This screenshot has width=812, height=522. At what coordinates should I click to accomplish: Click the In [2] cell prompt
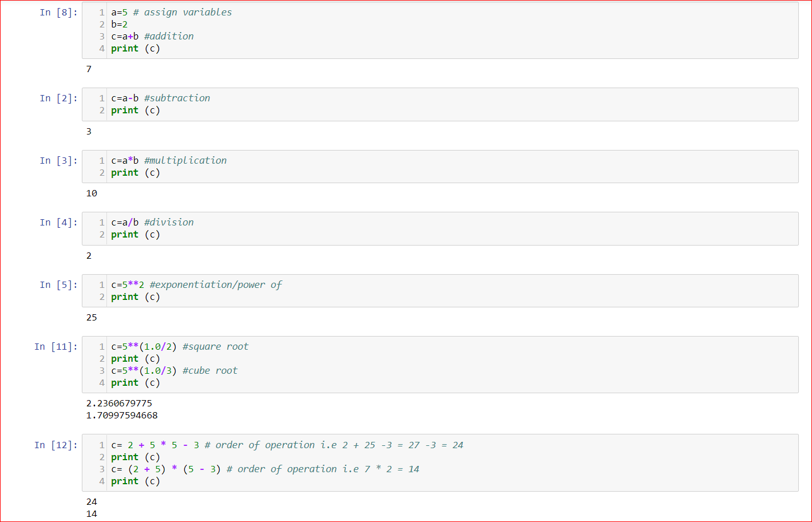pyautogui.click(x=58, y=98)
